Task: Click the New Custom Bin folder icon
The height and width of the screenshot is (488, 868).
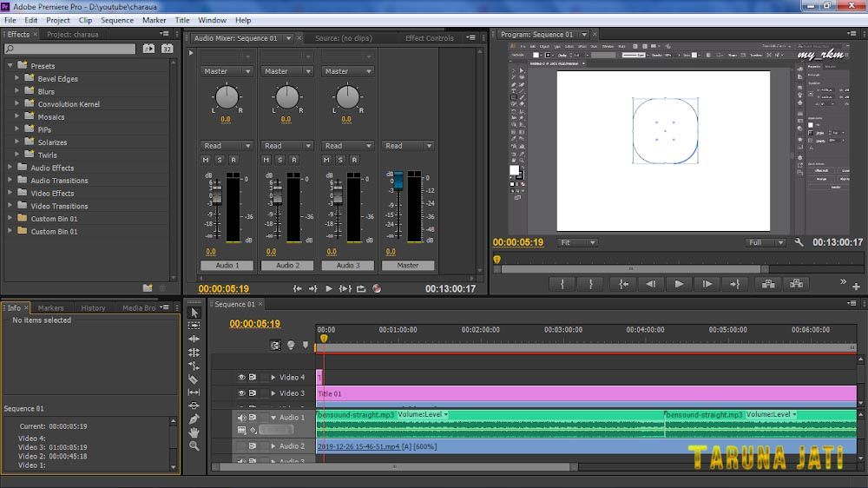Action: coord(148,288)
